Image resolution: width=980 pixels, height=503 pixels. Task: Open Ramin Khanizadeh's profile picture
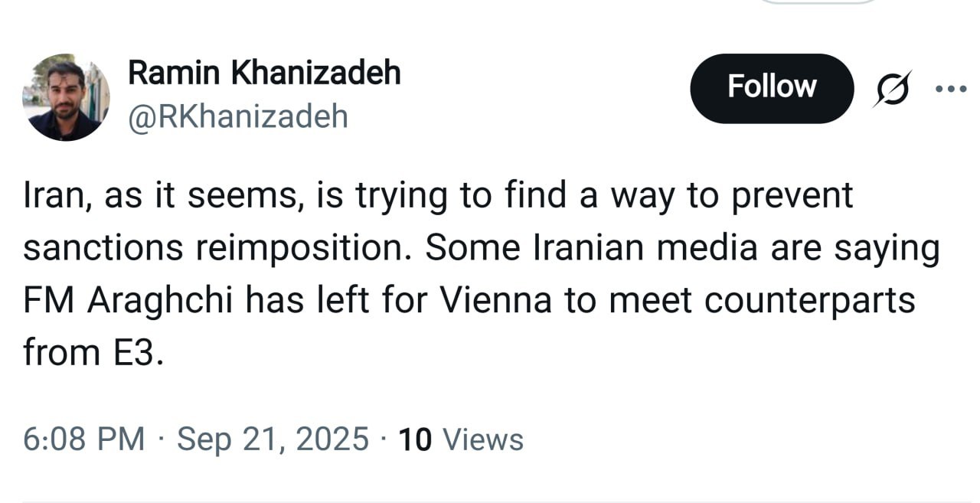(x=66, y=97)
